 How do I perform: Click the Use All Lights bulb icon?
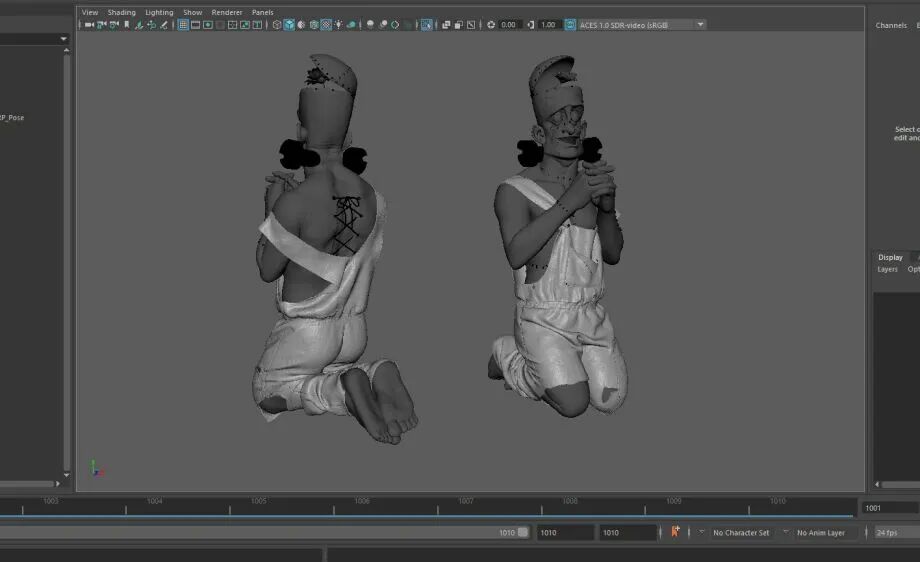click(x=338, y=24)
